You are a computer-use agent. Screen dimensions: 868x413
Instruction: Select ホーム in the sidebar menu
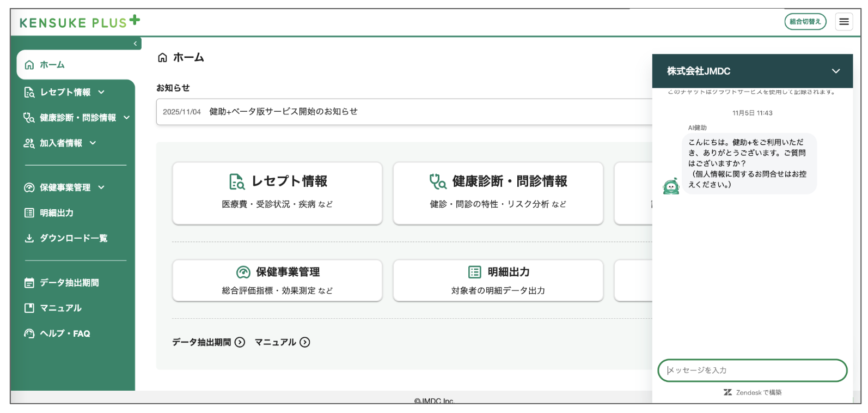pos(76,65)
